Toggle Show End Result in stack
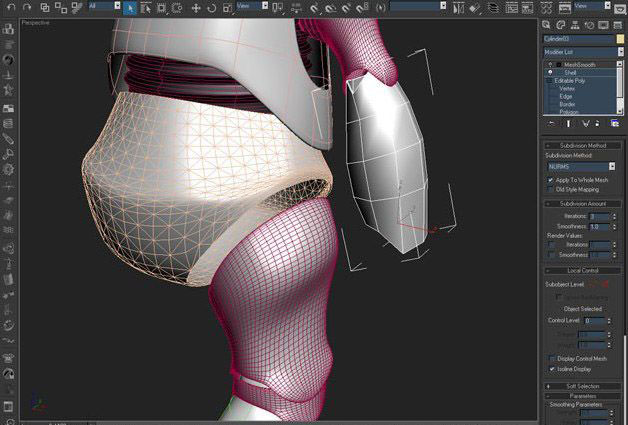The image size is (628, 425). [x=569, y=124]
